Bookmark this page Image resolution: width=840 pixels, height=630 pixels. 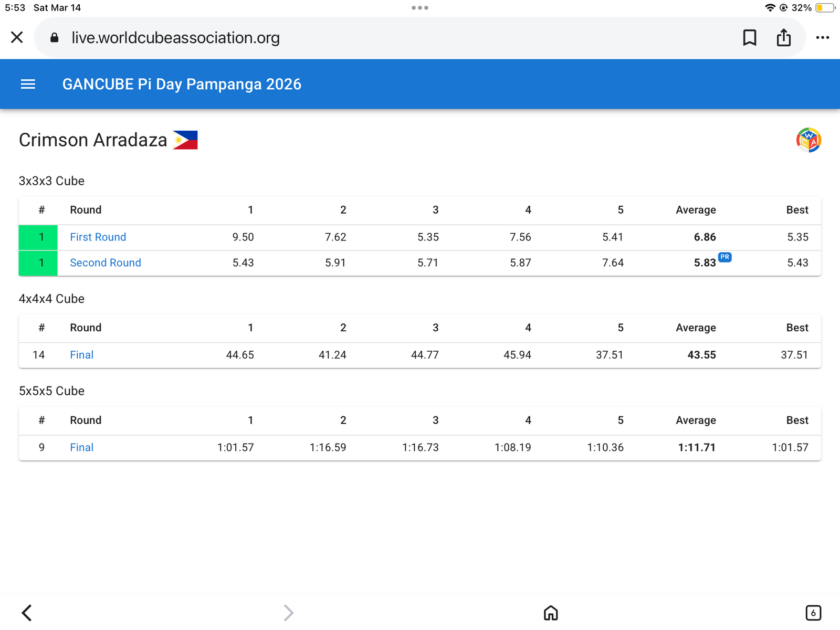750,38
